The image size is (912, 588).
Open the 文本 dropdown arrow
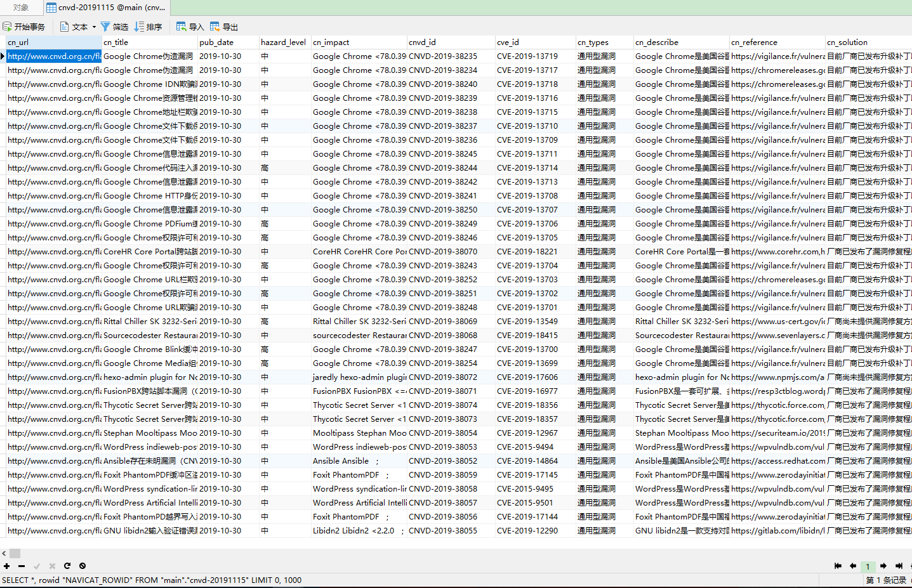coord(94,27)
